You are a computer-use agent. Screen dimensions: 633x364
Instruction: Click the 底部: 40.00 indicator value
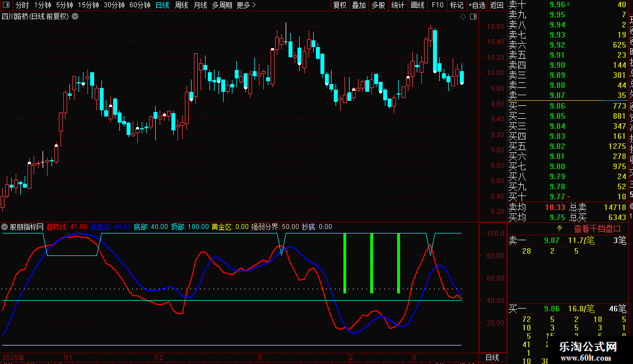point(151,227)
